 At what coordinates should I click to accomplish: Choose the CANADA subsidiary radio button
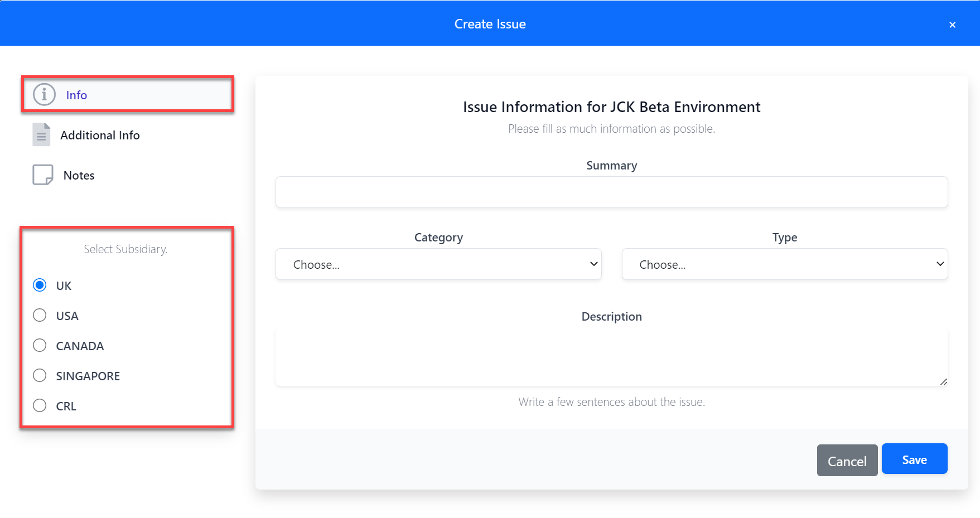[40, 346]
